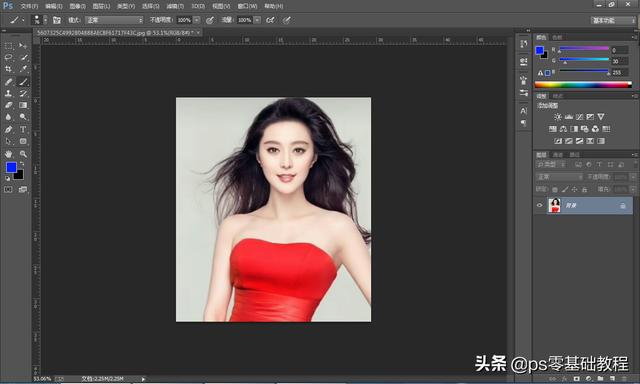Select the Dodge tool
The image size is (640, 384).
pos(23,117)
